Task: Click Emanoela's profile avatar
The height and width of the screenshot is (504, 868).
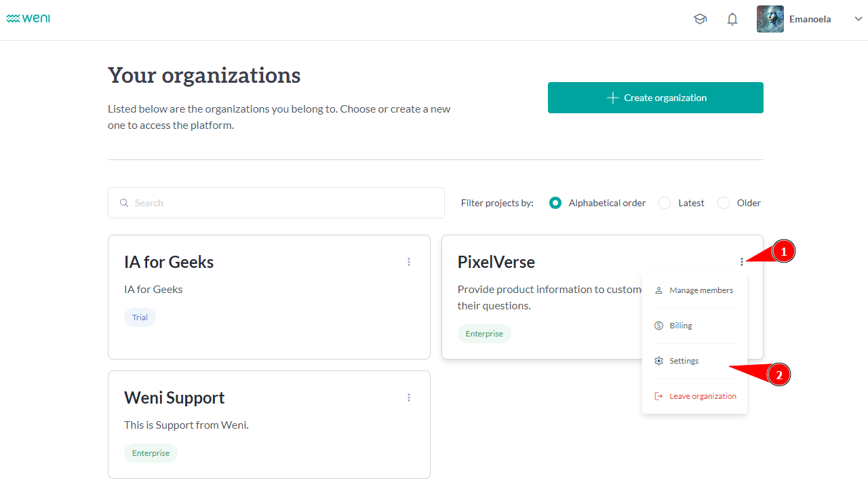Action: click(x=770, y=19)
